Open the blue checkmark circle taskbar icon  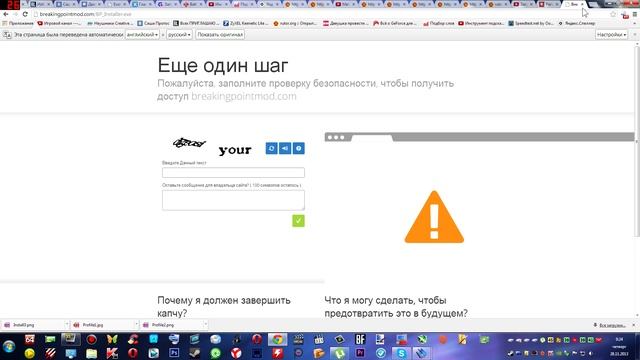[x=381, y=353]
